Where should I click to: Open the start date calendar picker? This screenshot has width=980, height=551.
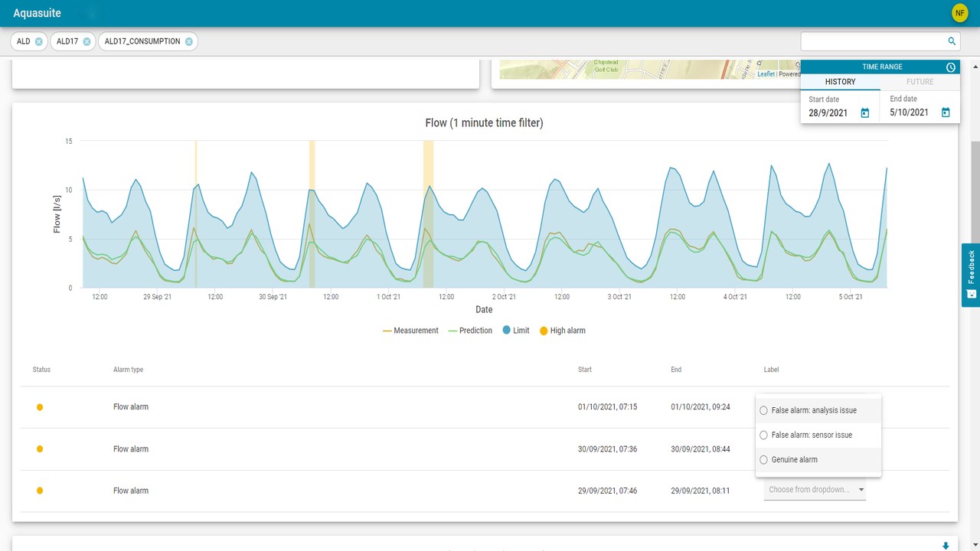[x=865, y=112]
